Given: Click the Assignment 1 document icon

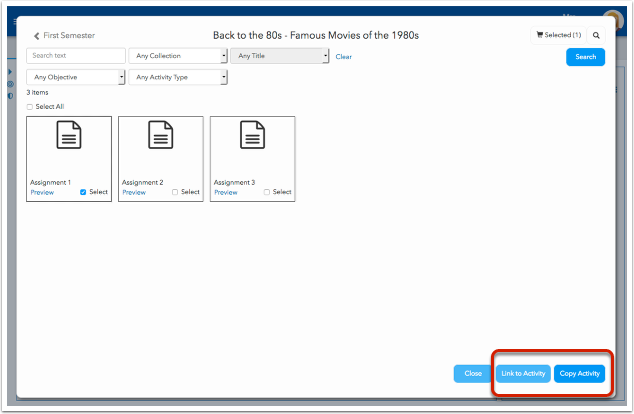Looking at the screenshot, I should tap(69, 135).
